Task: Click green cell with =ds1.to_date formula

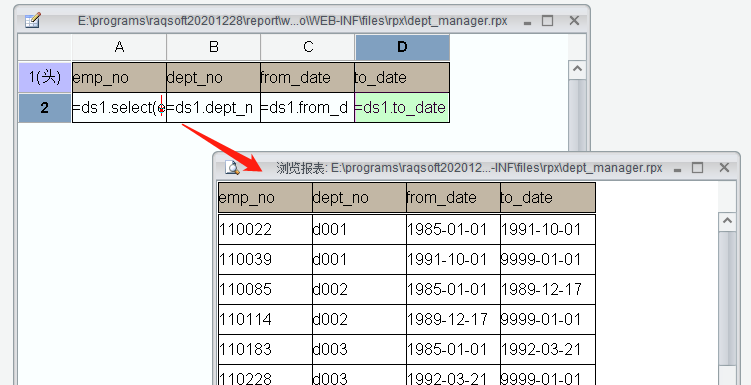Action: click(402, 108)
